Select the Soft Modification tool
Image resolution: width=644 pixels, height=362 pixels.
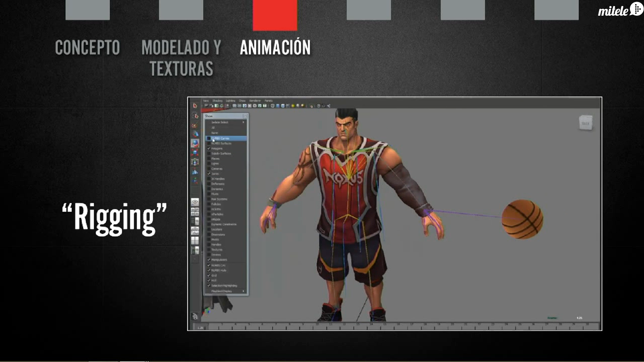pyautogui.click(x=195, y=172)
